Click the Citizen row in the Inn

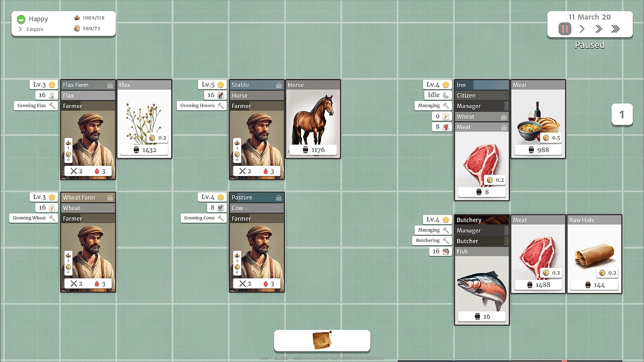(482, 96)
